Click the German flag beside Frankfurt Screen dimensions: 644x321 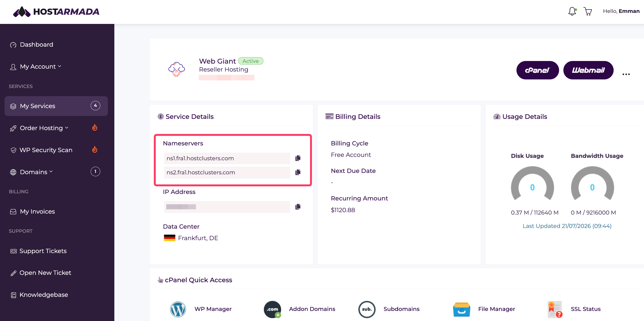coord(170,238)
